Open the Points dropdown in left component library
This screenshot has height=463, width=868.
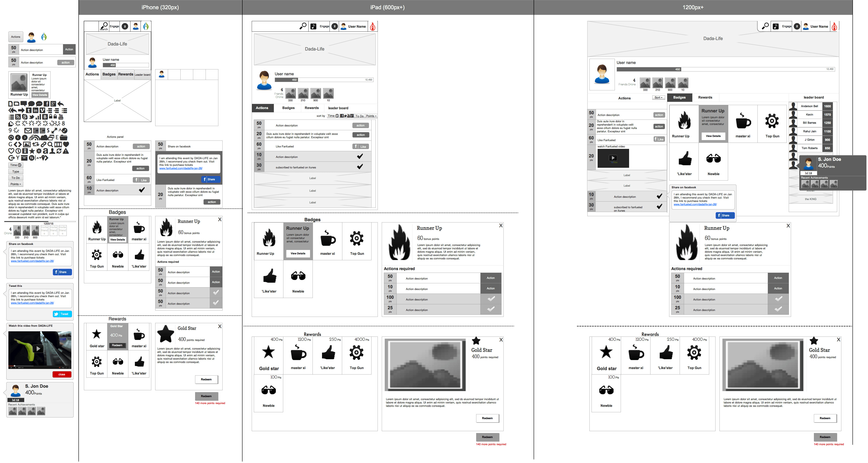(16, 184)
